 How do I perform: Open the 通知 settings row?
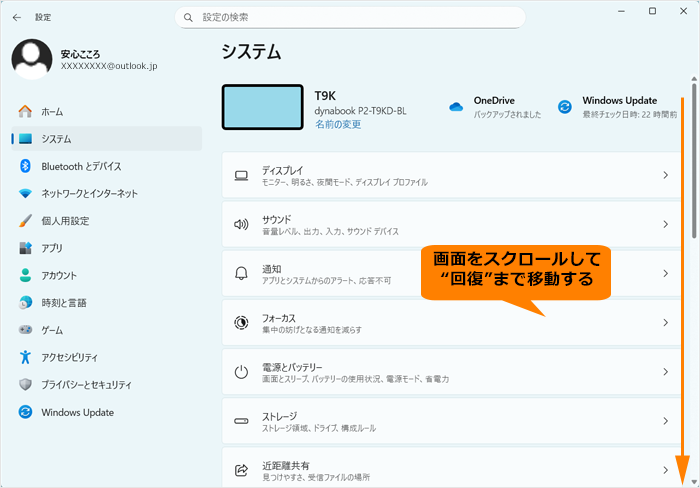click(450, 274)
